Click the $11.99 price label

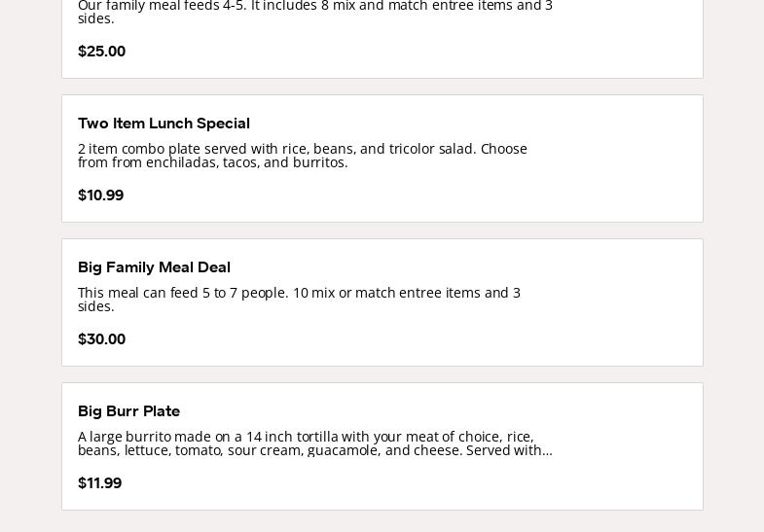99,483
